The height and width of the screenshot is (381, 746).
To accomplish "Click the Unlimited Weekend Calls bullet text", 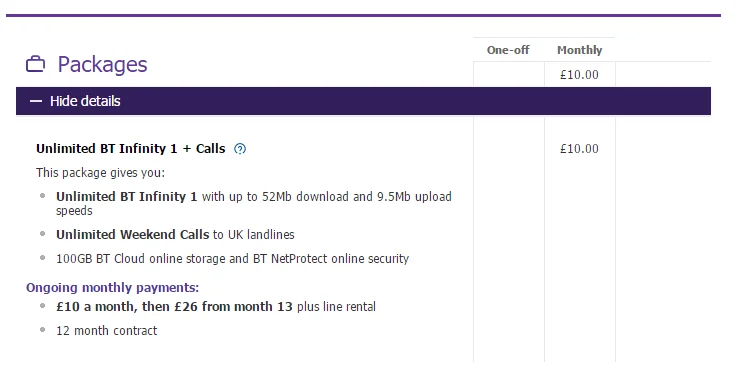I will click(x=175, y=234).
